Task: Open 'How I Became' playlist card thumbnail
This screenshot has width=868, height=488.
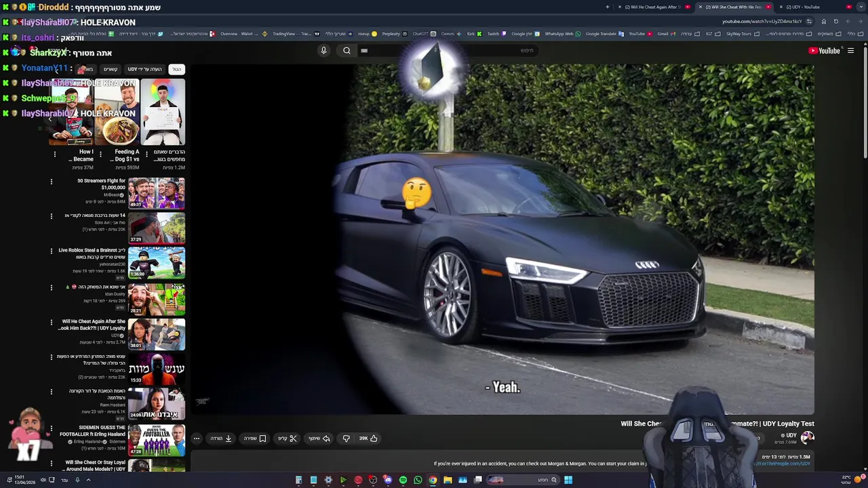Action: point(71,112)
